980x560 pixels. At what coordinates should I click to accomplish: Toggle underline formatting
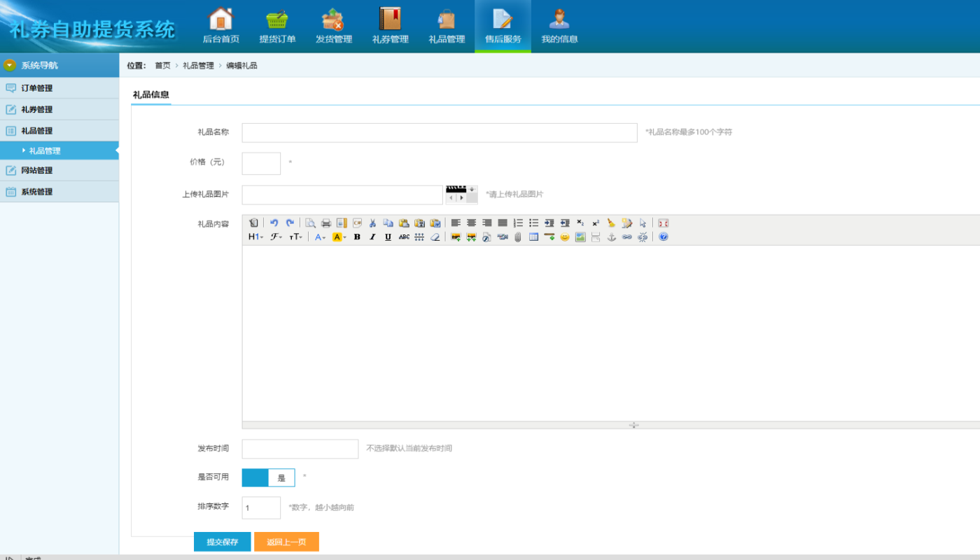(388, 237)
